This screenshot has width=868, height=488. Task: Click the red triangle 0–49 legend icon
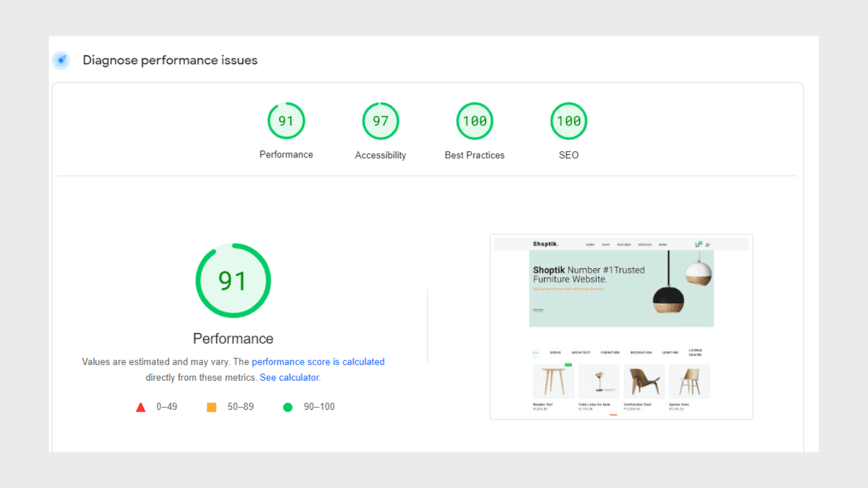point(140,407)
